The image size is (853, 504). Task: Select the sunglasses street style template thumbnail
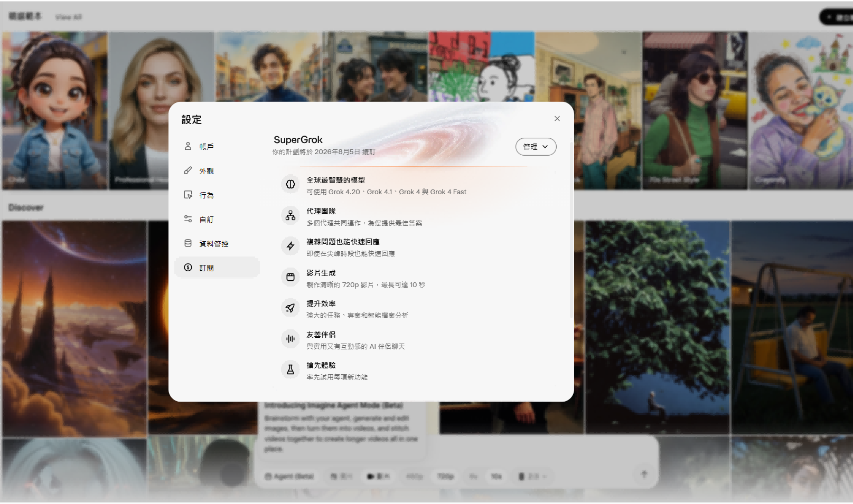tap(695, 111)
